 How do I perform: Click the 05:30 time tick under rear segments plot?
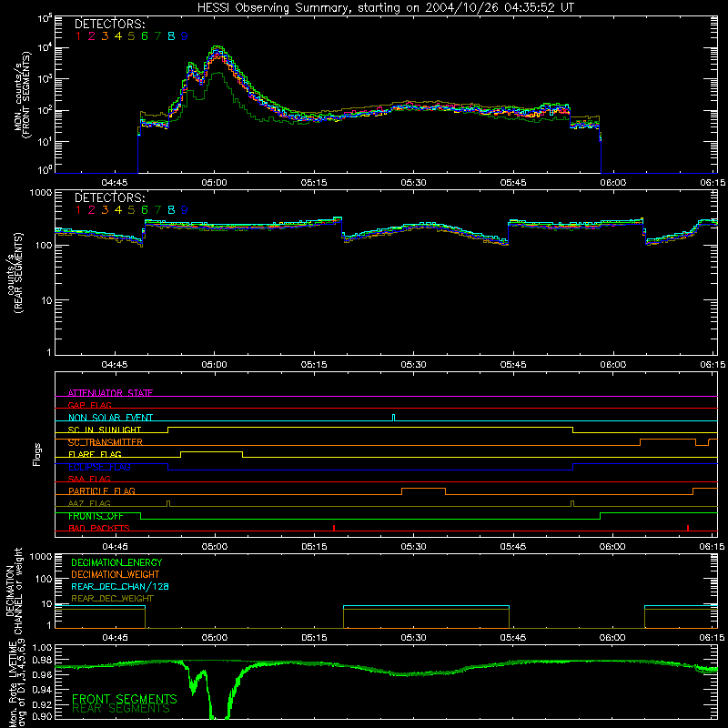click(x=414, y=365)
